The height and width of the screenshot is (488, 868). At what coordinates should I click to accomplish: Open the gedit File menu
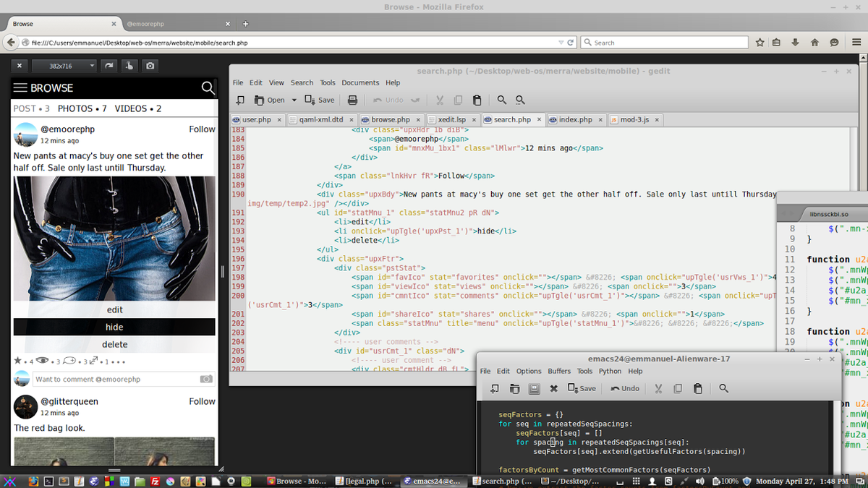(x=238, y=82)
